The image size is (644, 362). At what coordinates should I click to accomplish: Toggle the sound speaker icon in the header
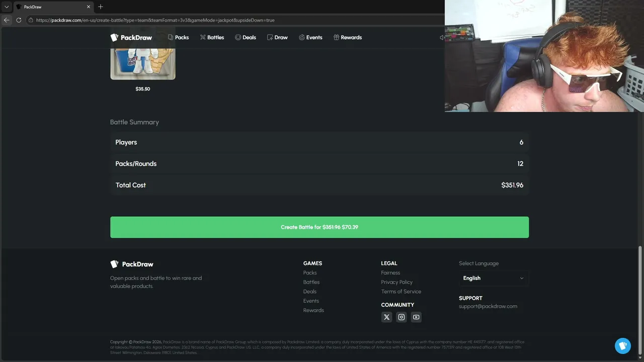(x=442, y=37)
